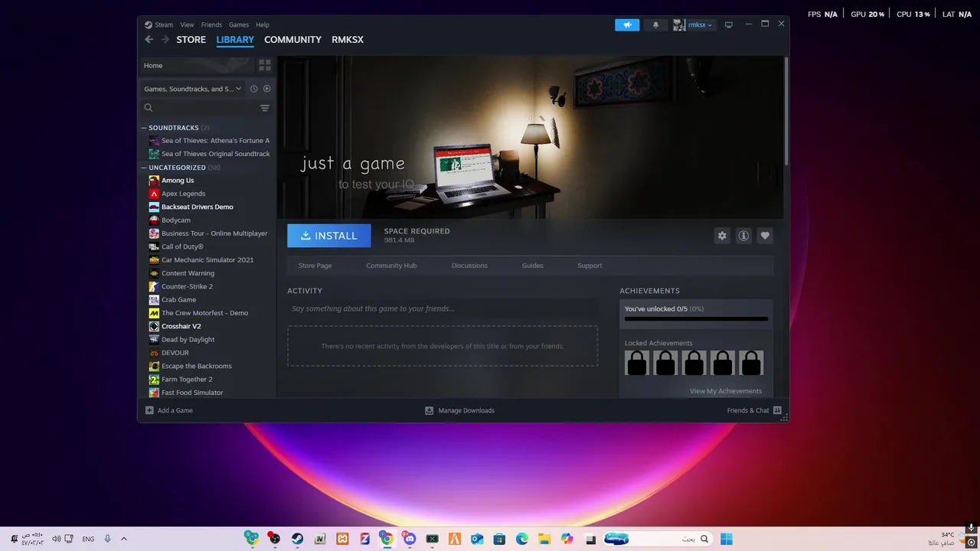Open the Steam announcements megaphone button
980x551 pixels.
(x=627, y=25)
